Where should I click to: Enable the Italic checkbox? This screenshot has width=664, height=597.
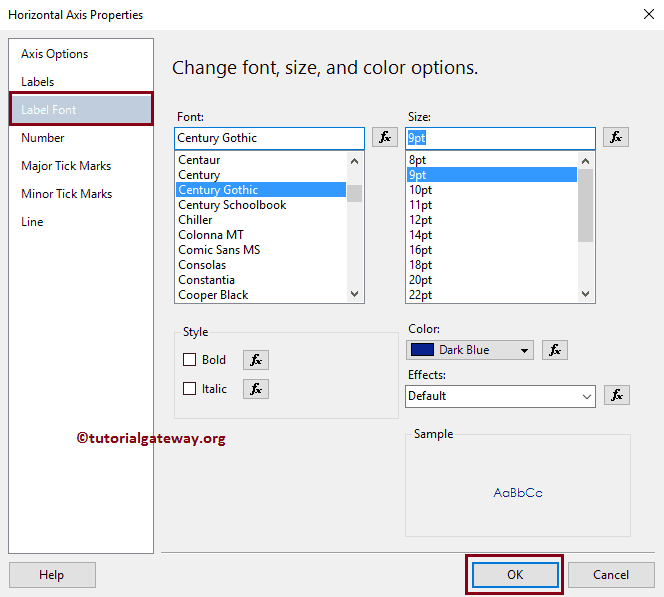click(189, 388)
